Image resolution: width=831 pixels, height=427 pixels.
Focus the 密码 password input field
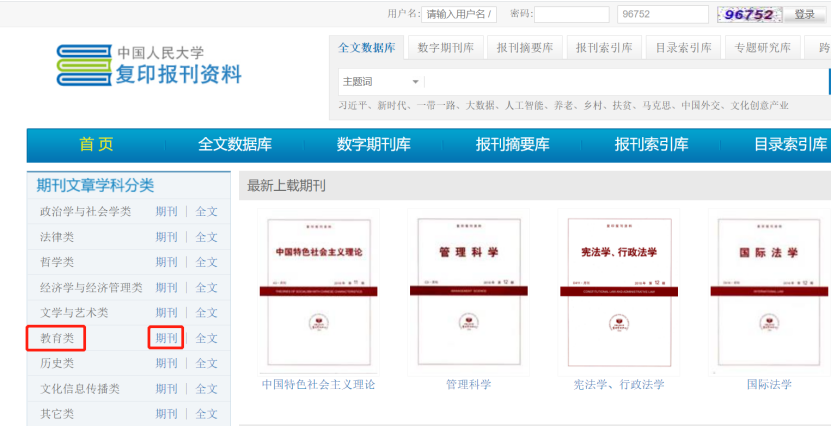coord(572,14)
